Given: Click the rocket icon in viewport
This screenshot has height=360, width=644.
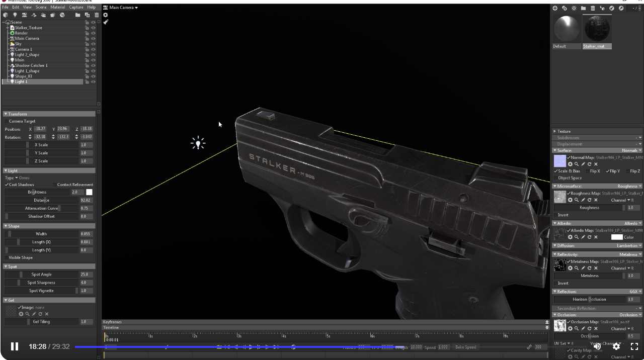Looking at the screenshot, I should pos(106,22).
